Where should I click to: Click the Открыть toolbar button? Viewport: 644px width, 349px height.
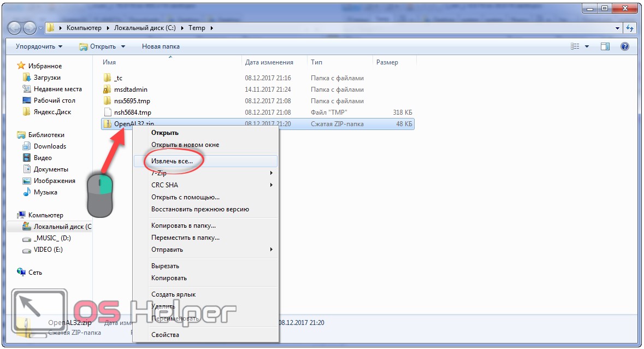pos(103,46)
